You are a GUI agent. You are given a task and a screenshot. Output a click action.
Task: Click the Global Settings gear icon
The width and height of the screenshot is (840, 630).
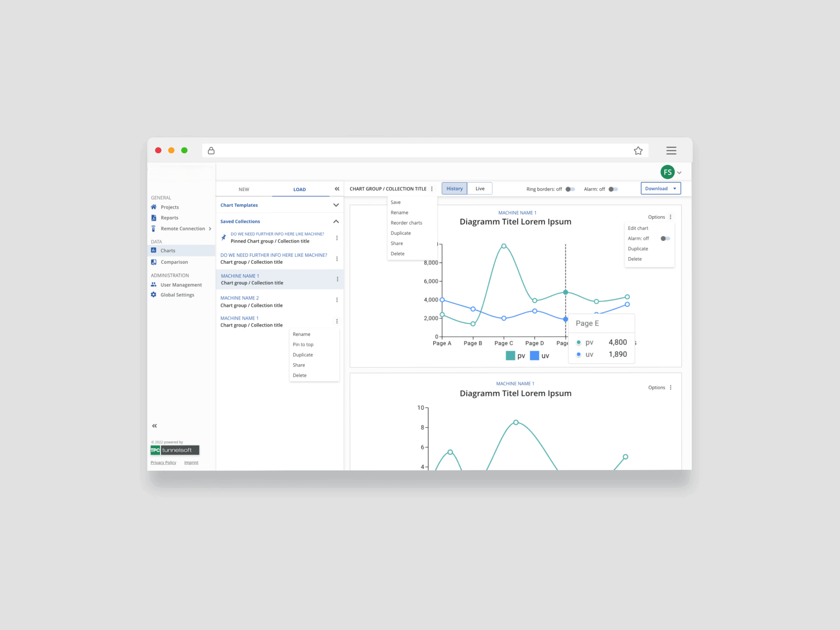point(154,295)
